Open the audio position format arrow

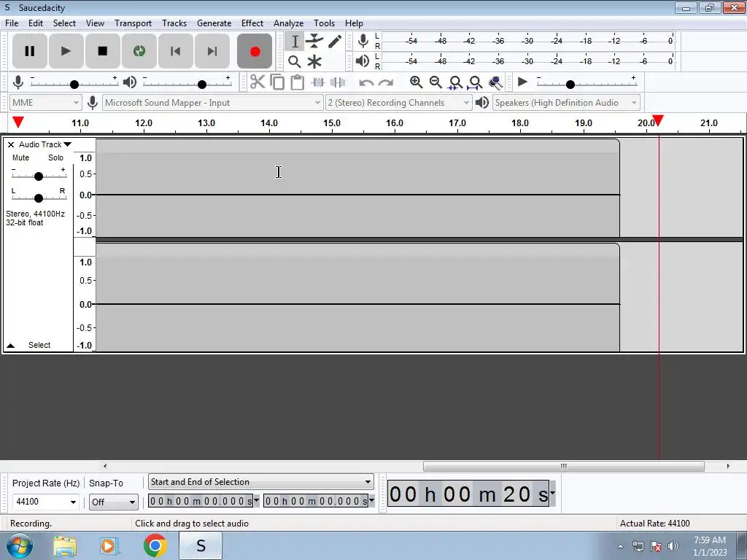pos(553,493)
